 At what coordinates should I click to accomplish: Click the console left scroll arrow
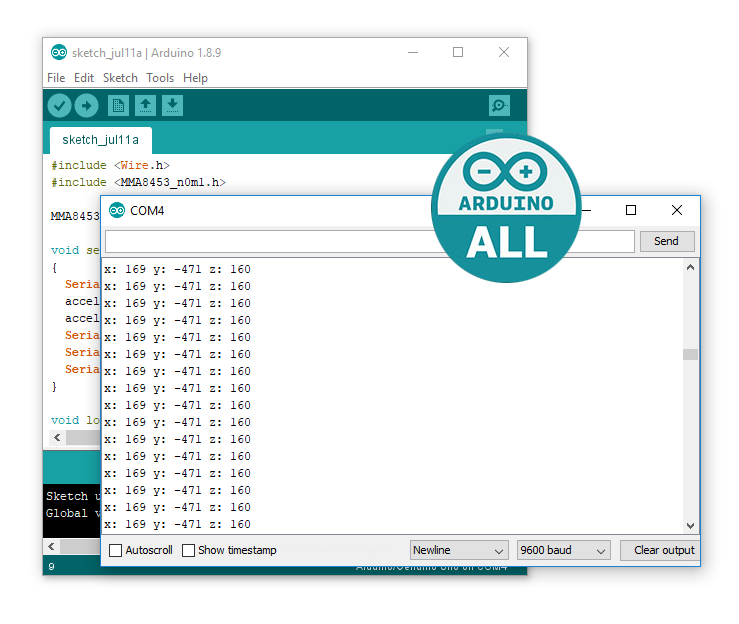[x=51, y=546]
